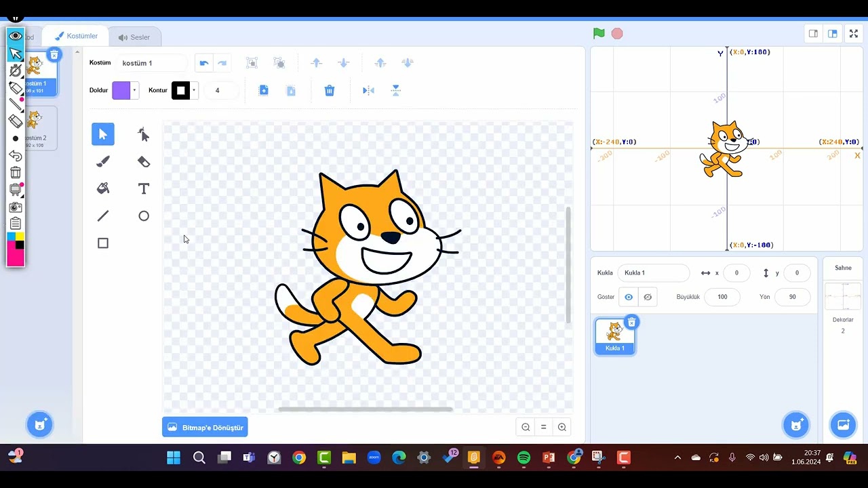Click the Flip Vertical icon
This screenshot has width=868, height=488.
[x=396, y=90]
